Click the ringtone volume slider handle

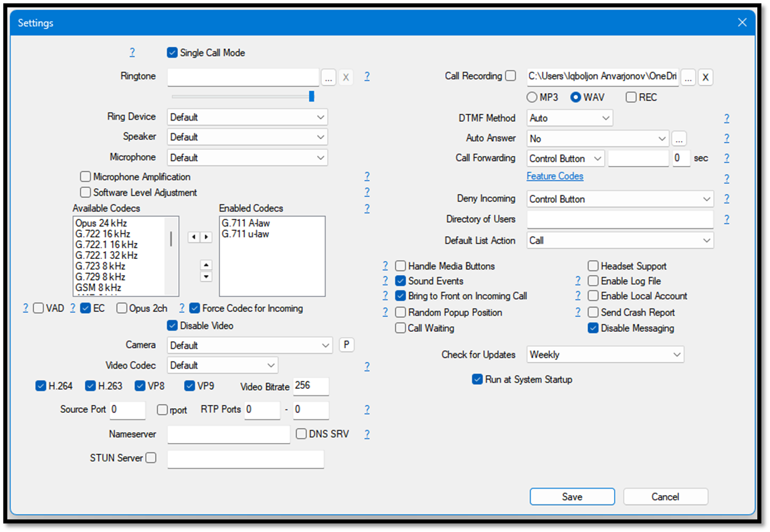(x=311, y=96)
